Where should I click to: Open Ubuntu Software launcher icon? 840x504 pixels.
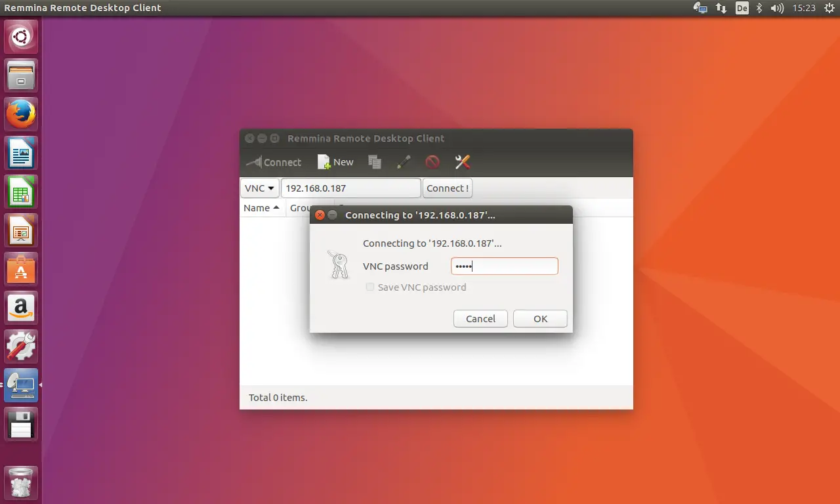click(21, 269)
